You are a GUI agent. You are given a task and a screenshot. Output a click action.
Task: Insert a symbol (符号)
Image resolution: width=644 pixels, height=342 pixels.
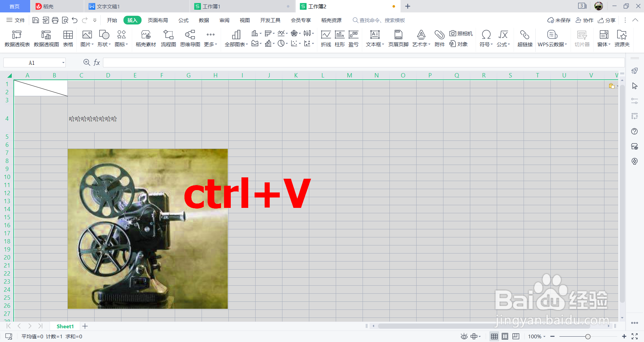click(x=486, y=38)
